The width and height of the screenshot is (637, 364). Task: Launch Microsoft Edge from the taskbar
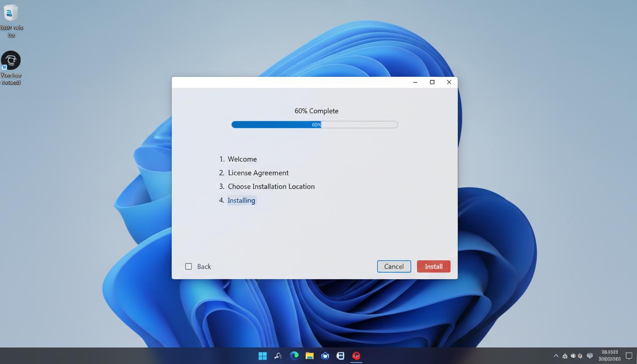tap(294, 355)
